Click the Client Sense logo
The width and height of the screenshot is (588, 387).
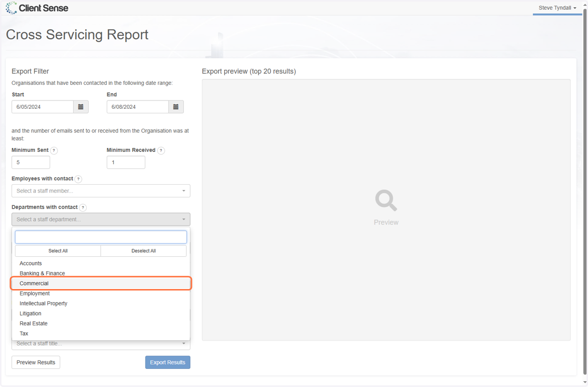(x=37, y=8)
